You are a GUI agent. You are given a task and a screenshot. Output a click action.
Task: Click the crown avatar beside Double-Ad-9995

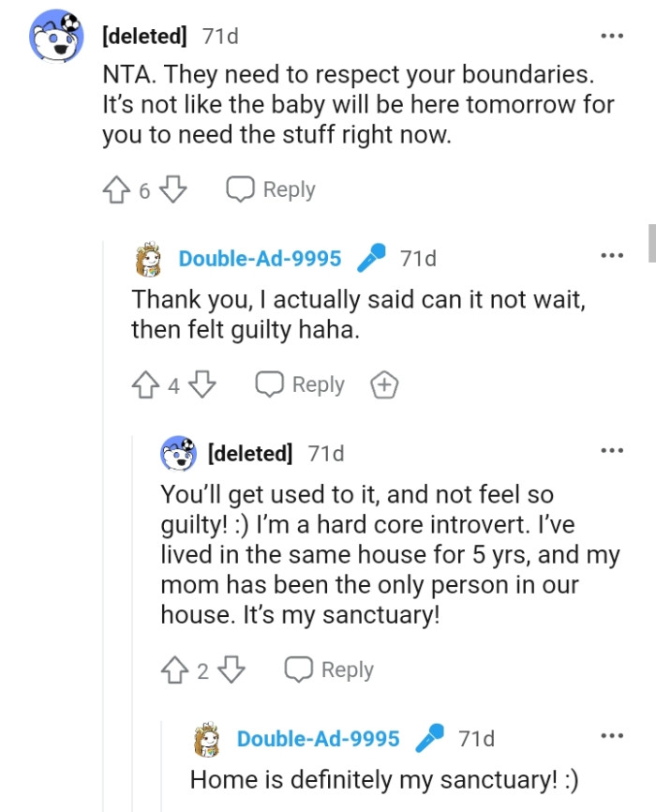[146, 257]
